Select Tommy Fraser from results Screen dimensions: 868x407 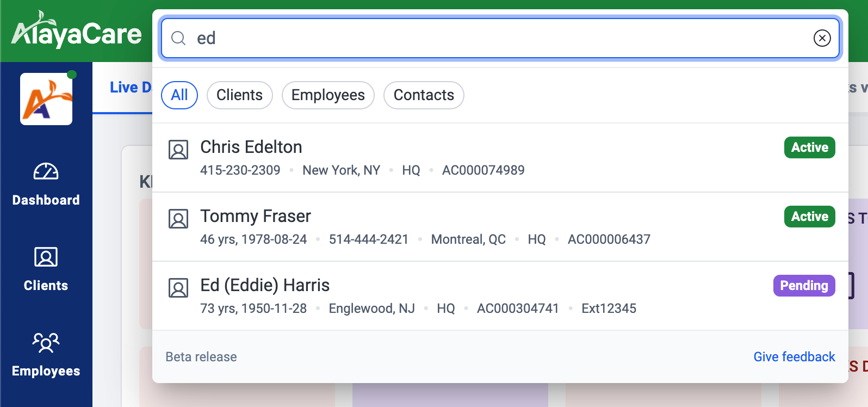[256, 217]
